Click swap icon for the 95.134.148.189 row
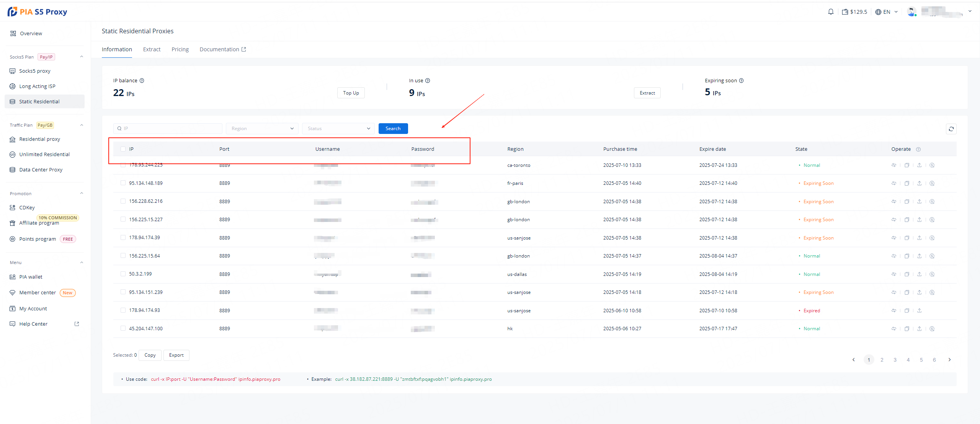Image resolution: width=980 pixels, height=424 pixels. pos(894,183)
